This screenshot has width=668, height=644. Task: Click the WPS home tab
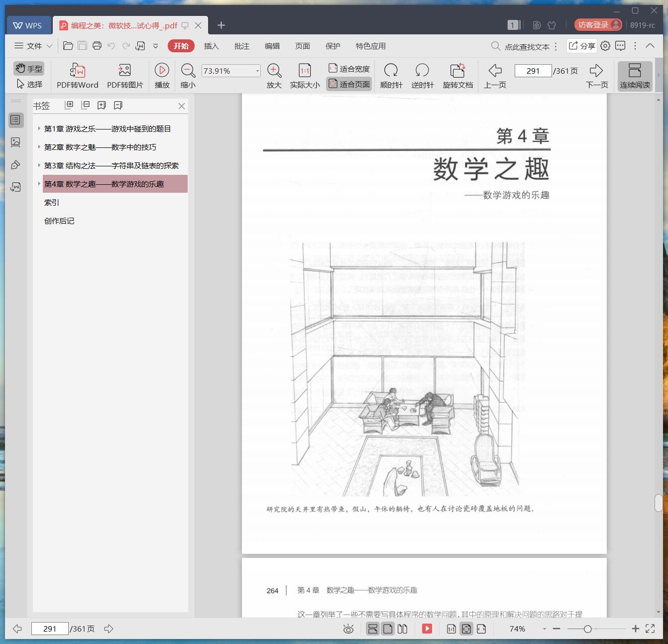pos(28,25)
